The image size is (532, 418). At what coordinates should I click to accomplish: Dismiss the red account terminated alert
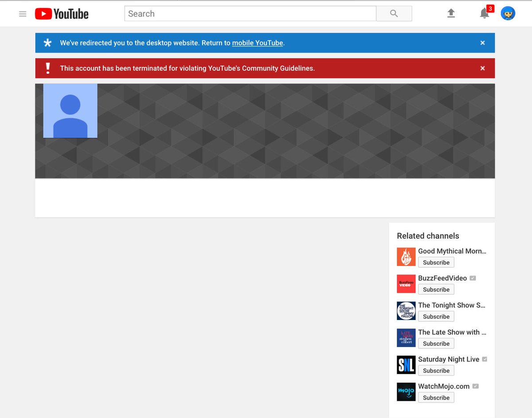(x=483, y=68)
